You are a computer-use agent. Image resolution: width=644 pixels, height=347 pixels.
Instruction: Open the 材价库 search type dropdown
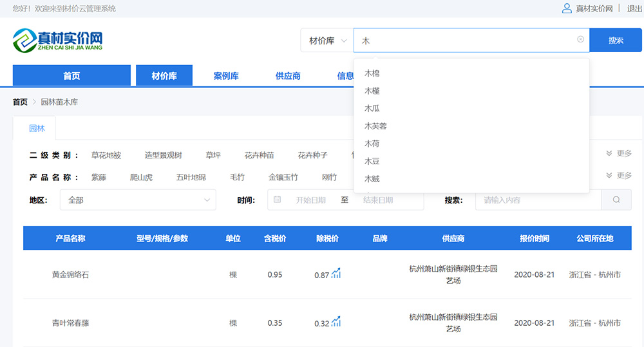(327, 41)
